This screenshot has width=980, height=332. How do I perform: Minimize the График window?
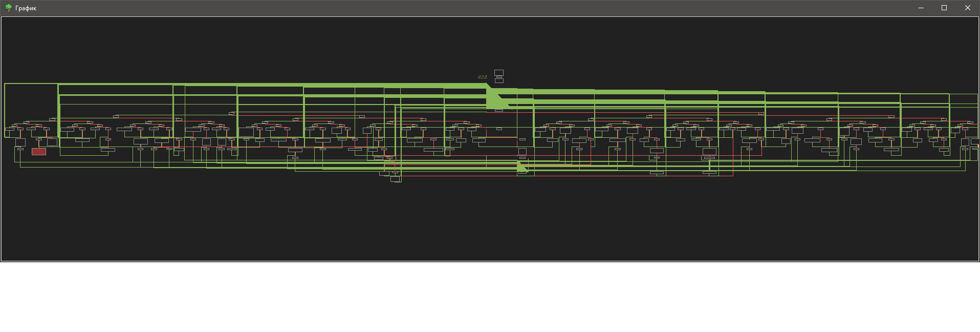point(921,8)
